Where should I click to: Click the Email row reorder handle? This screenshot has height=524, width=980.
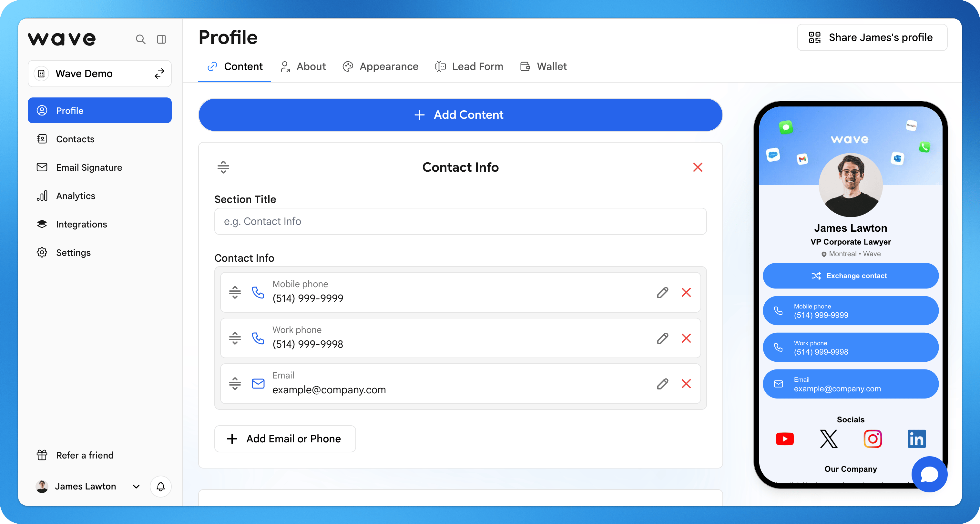235,384
